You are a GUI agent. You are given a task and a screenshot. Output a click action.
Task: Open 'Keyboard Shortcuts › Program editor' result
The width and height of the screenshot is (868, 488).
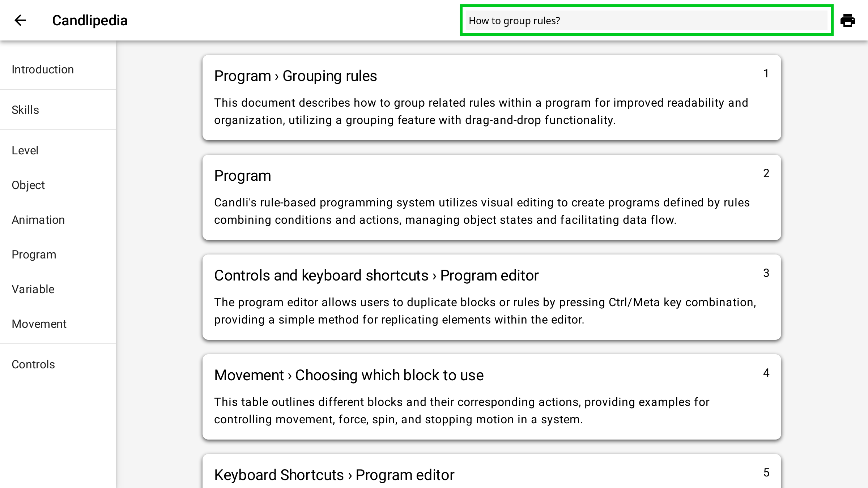(x=334, y=475)
